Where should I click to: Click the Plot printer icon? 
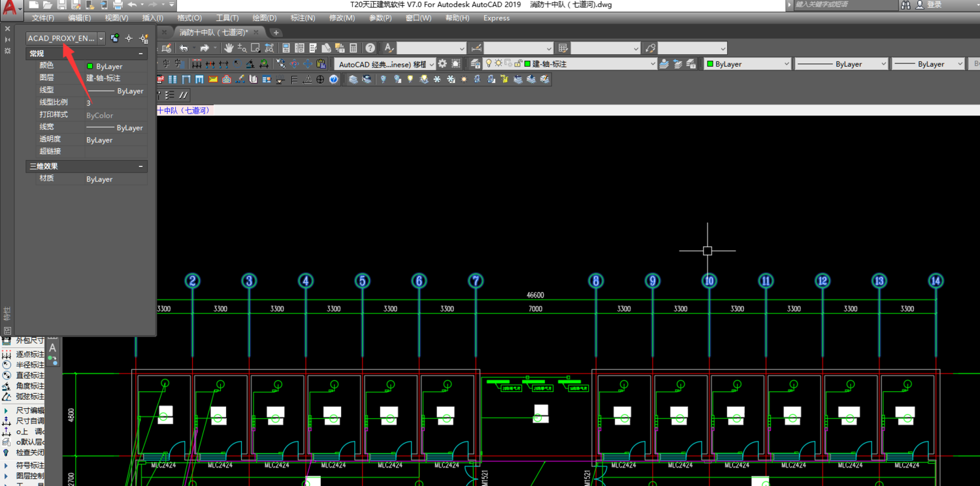tap(118, 5)
